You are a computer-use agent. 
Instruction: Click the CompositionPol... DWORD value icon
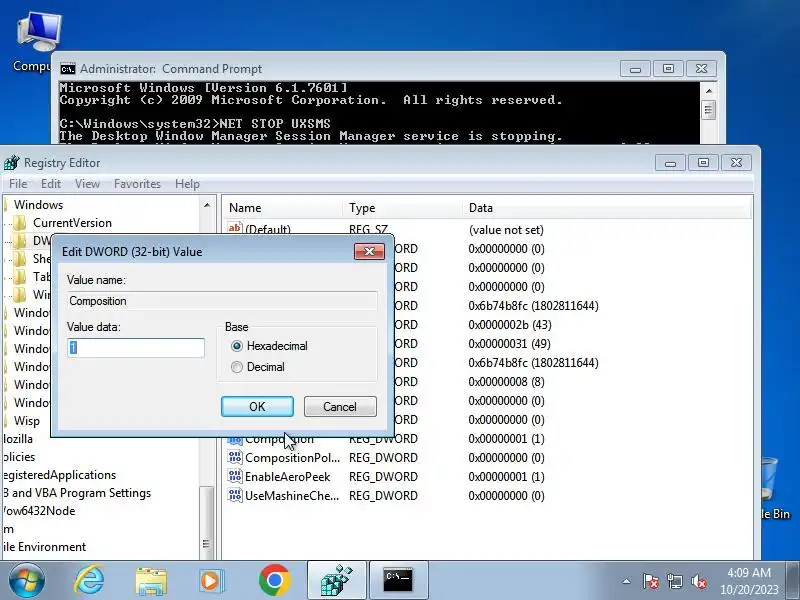(235, 458)
